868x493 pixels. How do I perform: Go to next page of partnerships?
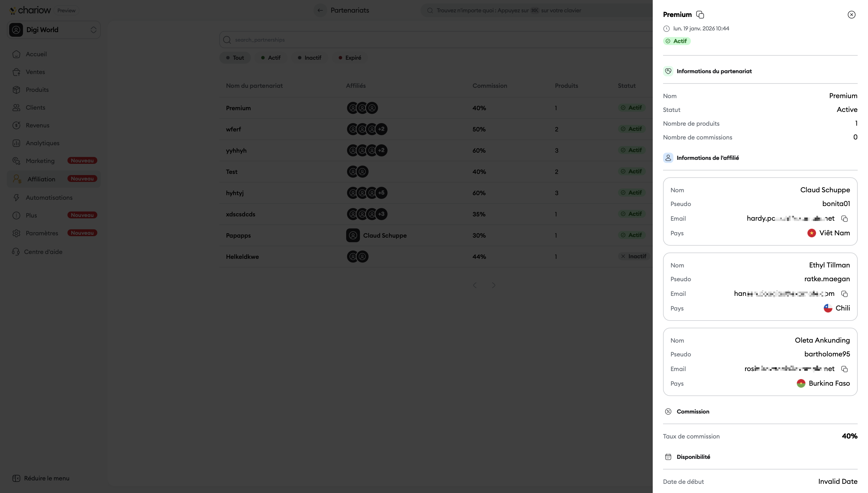[x=493, y=285]
